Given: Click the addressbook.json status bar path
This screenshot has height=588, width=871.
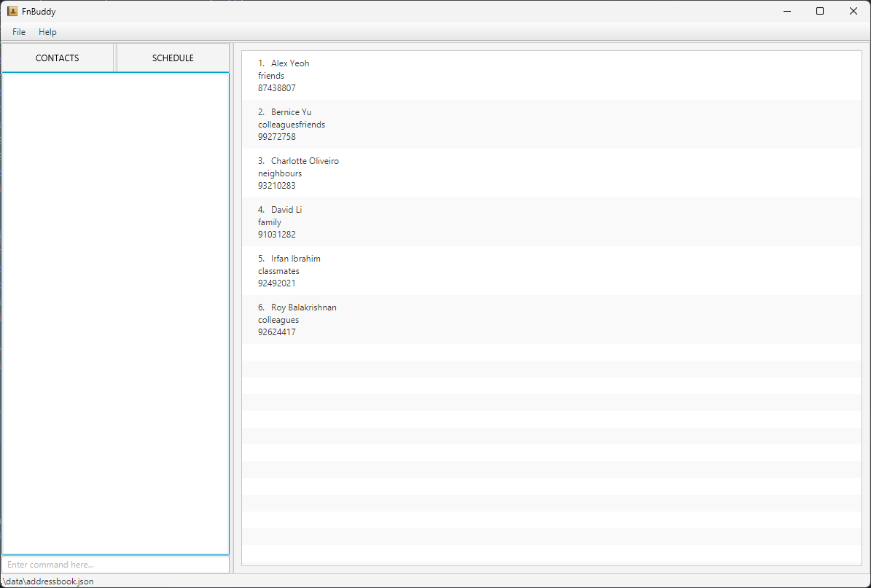Looking at the screenshot, I should point(48,581).
